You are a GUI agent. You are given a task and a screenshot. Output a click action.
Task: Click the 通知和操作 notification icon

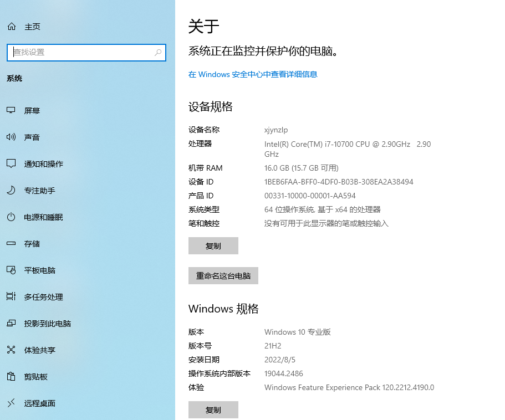[x=11, y=164]
